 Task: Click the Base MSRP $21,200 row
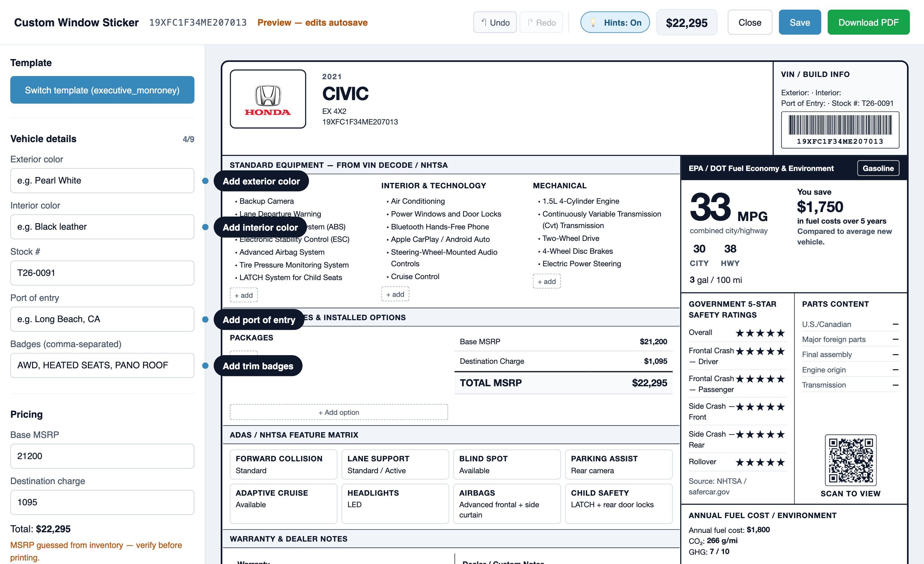(563, 342)
